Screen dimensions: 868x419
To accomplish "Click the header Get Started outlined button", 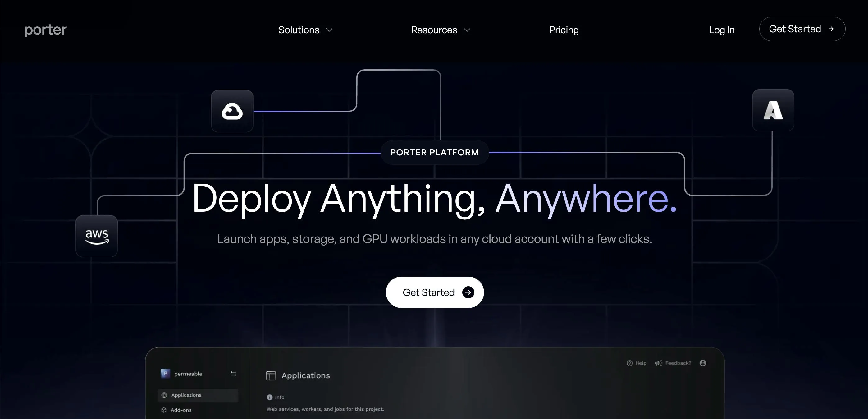I will click(x=802, y=29).
